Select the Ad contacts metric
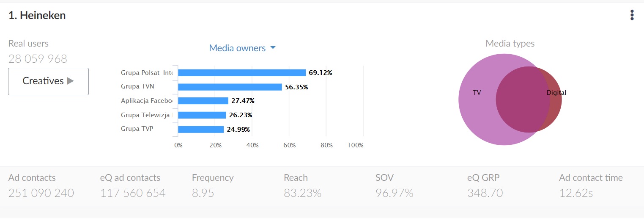The height and width of the screenshot is (224, 644). click(41, 185)
